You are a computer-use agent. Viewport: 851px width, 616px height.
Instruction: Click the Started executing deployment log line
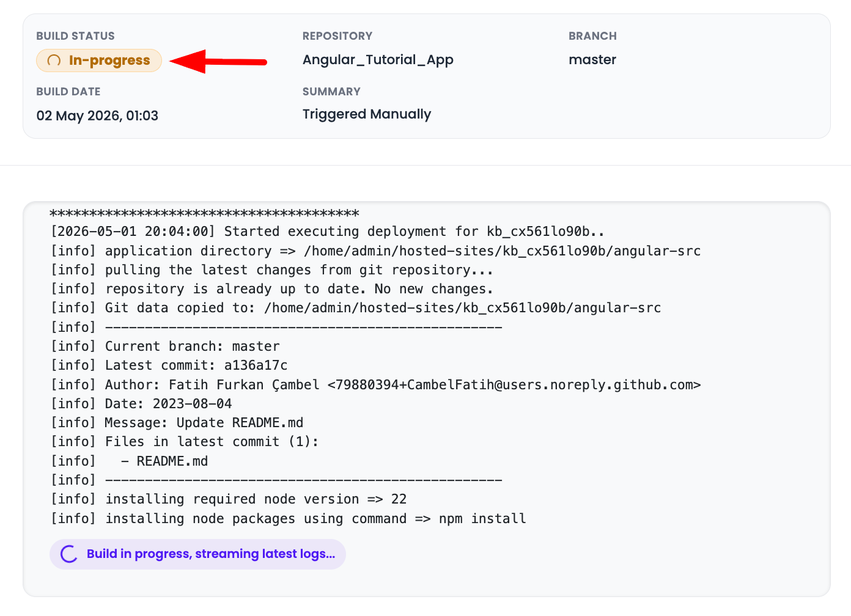point(328,232)
